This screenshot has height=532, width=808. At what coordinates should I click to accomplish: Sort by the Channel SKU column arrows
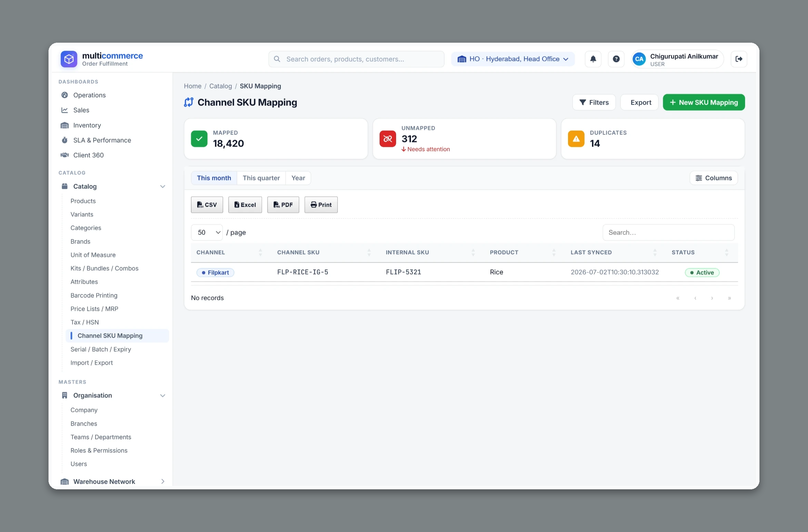369,252
